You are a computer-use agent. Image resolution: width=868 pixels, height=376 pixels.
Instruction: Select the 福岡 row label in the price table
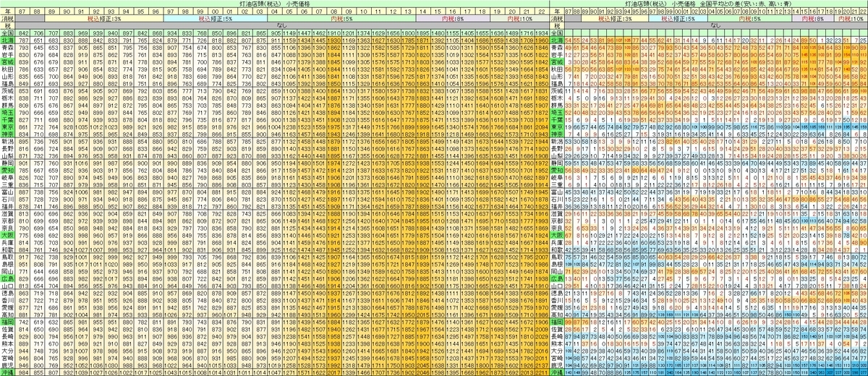coord(7,322)
